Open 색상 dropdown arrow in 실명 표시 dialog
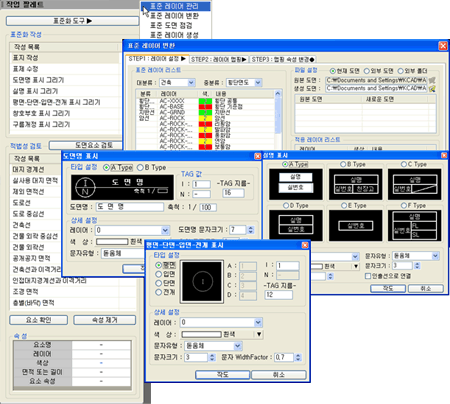450x404 pixels. tap(356, 266)
